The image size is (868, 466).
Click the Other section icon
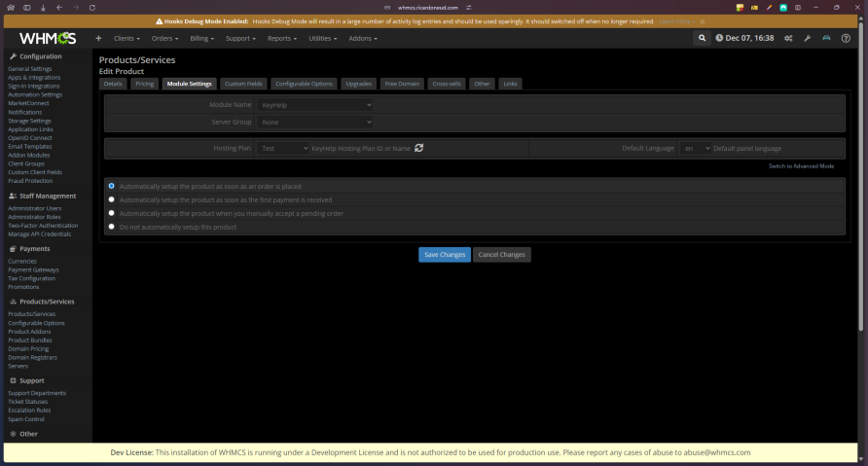[13, 434]
